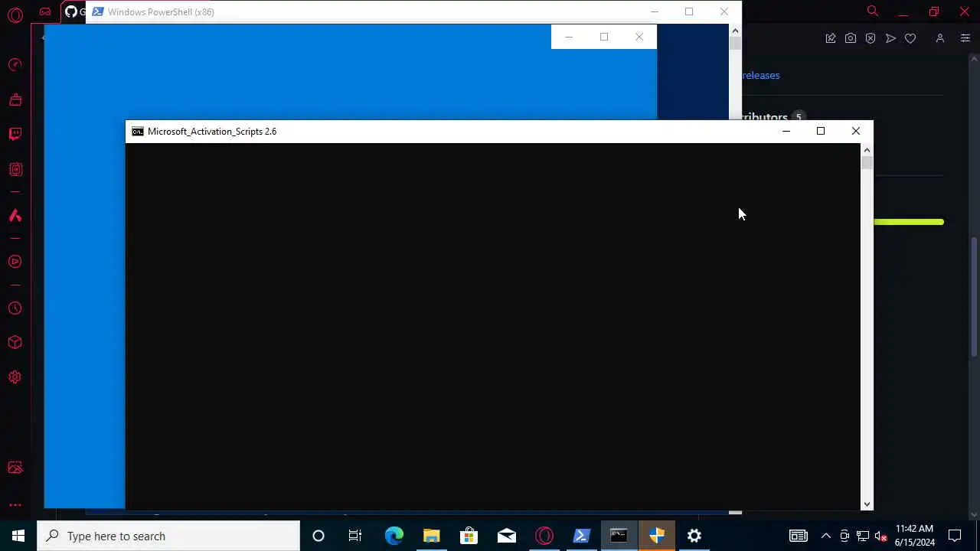980x551 pixels.
Task: Close the Windows PowerShell (x86) window
Action: [x=724, y=11]
